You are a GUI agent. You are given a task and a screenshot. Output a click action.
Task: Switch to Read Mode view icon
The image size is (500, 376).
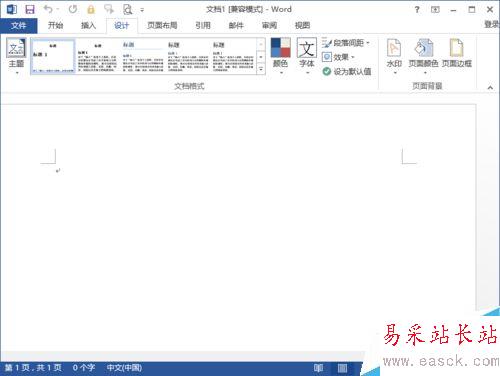[318, 368]
